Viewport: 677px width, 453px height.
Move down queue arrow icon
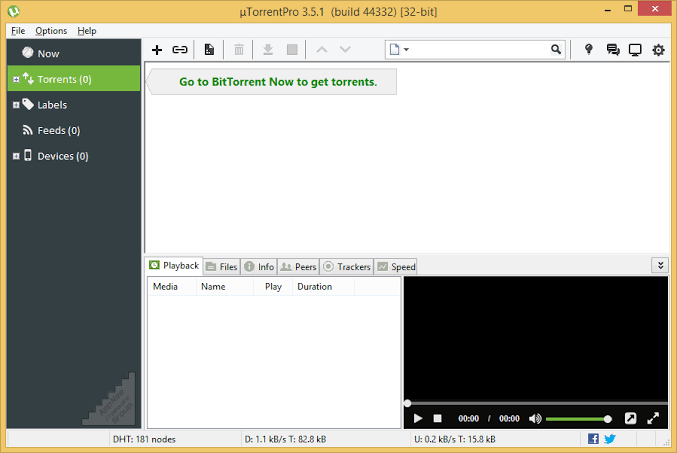click(x=345, y=49)
